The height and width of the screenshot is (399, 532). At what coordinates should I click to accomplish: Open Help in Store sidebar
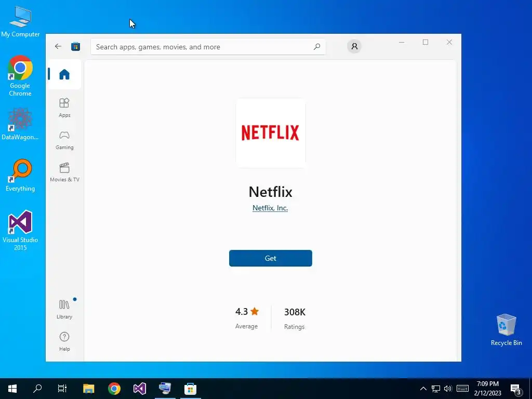(64, 341)
